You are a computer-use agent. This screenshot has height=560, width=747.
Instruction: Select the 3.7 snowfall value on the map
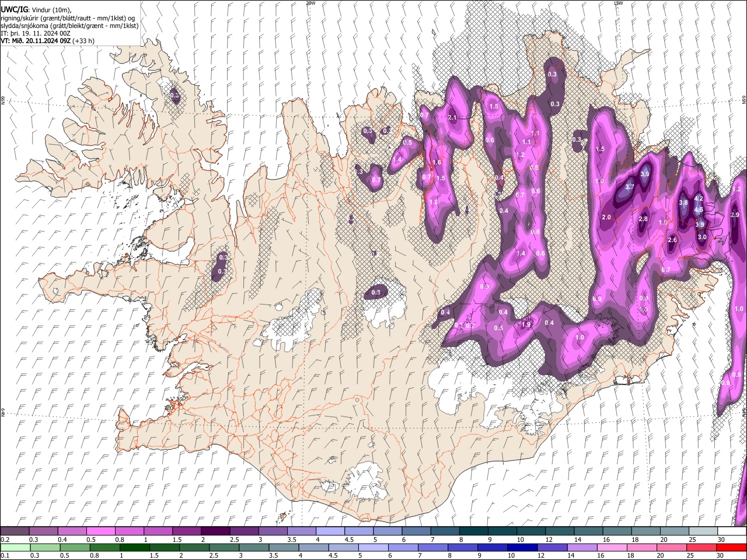(x=630, y=187)
